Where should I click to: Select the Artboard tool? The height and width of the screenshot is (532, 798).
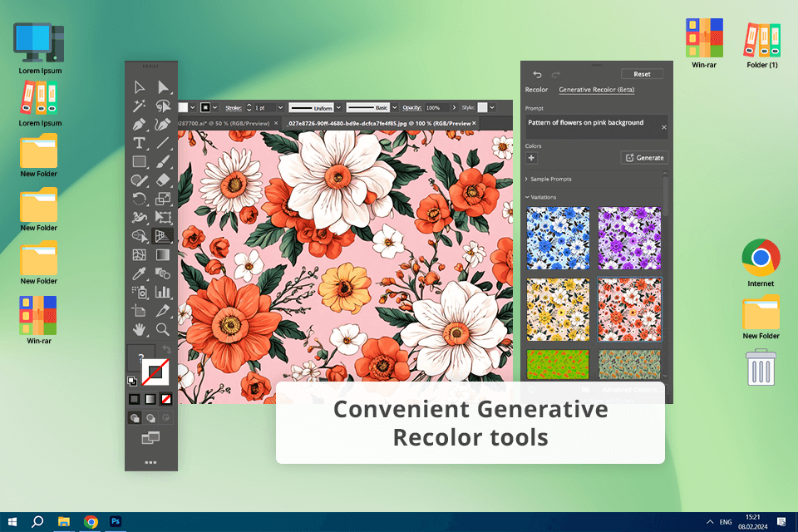[139, 311]
